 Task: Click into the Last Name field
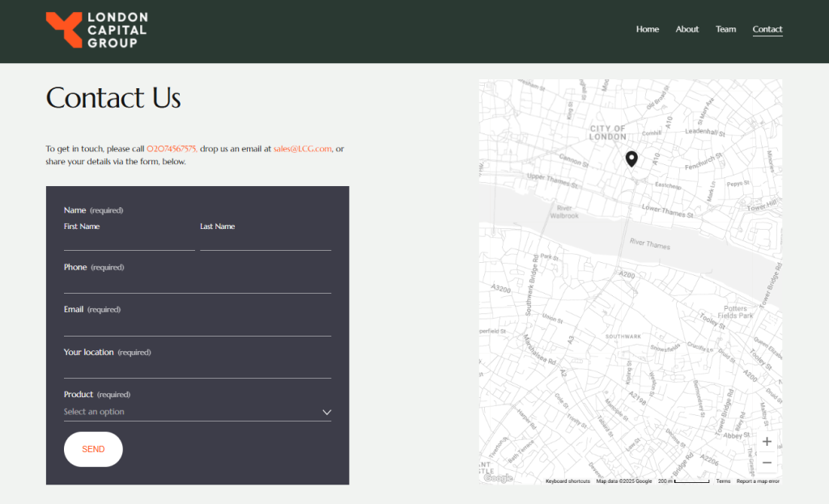(266, 242)
